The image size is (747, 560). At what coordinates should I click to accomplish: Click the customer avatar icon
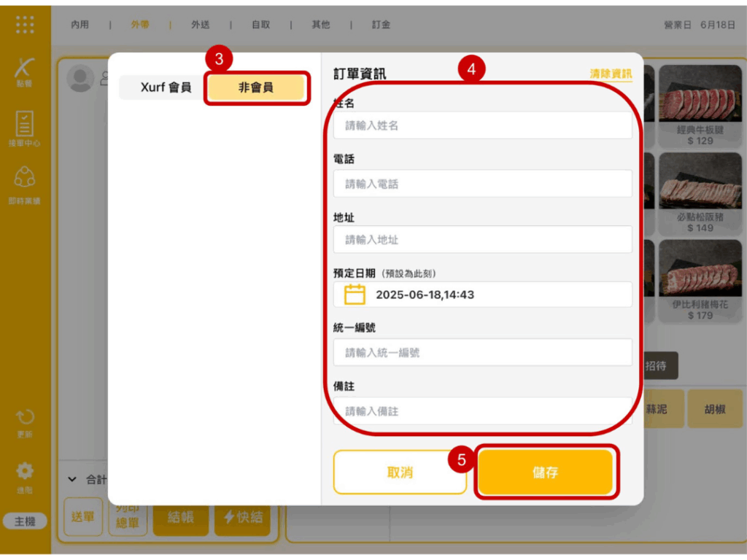[x=80, y=78]
